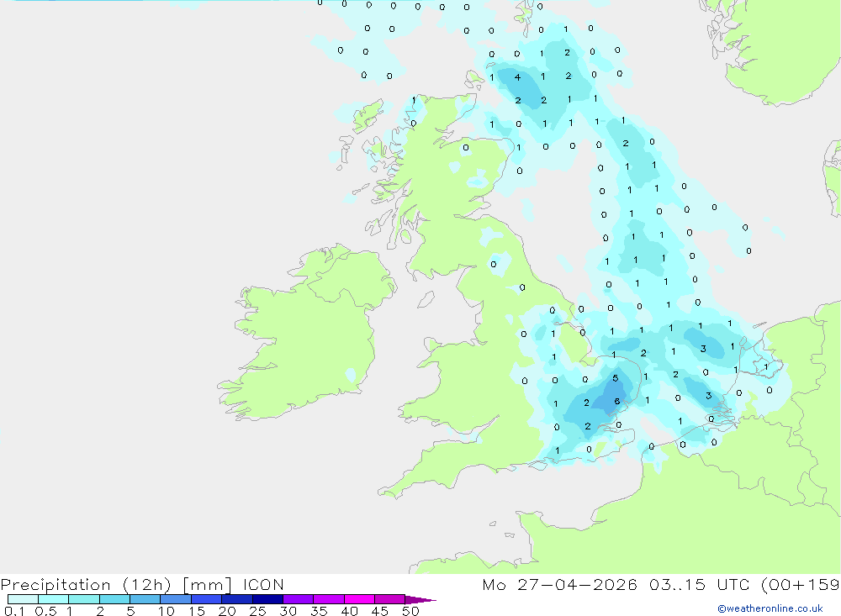The width and height of the screenshot is (841, 616).
Task: Click the '25' legend scale label
Action: point(257,611)
